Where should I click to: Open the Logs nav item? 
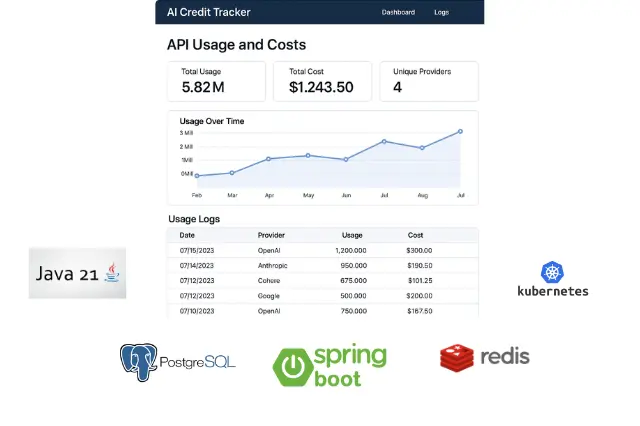pos(441,12)
